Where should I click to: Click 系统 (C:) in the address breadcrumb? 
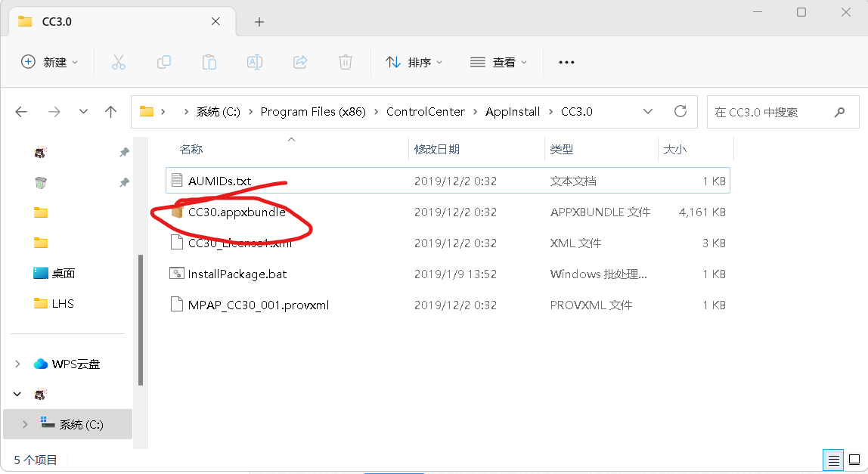pos(218,112)
